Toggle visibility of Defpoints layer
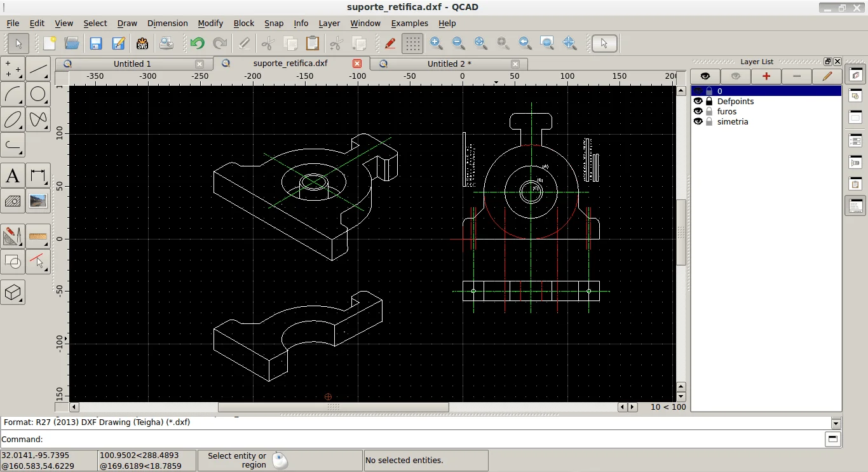 click(698, 102)
